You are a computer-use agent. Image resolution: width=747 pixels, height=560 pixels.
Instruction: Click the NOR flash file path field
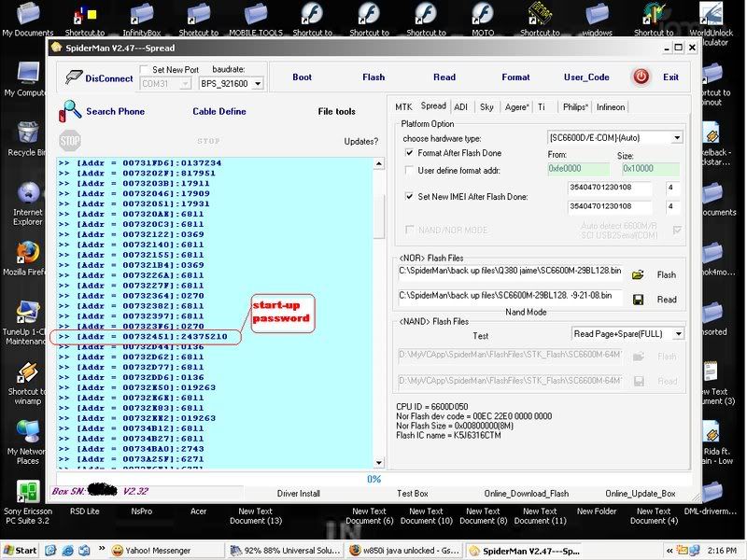point(510,271)
